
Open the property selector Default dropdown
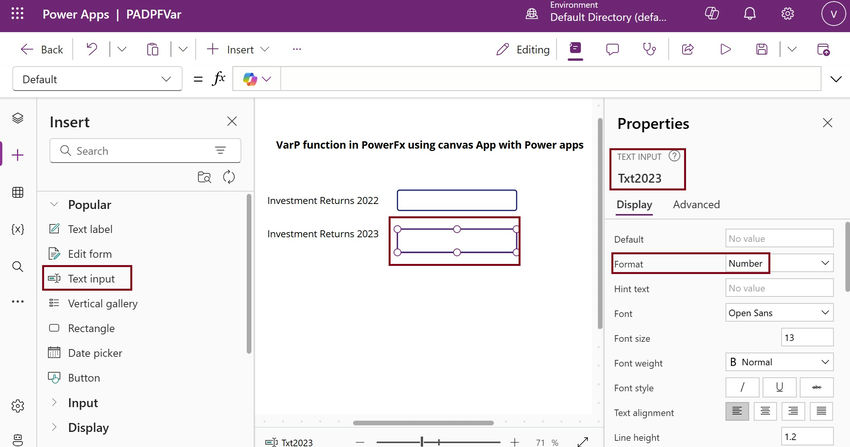[97, 79]
